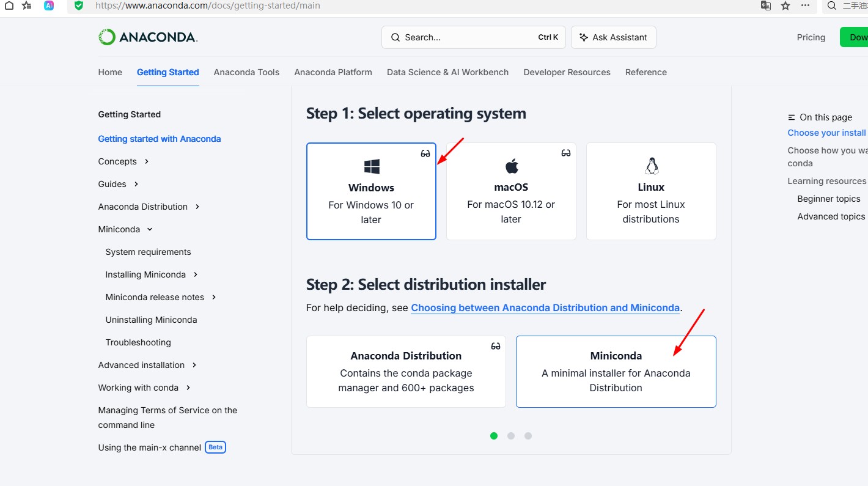Open Data Science & AI Workbench tab
868x486 pixels.
(x=448, y=72)
